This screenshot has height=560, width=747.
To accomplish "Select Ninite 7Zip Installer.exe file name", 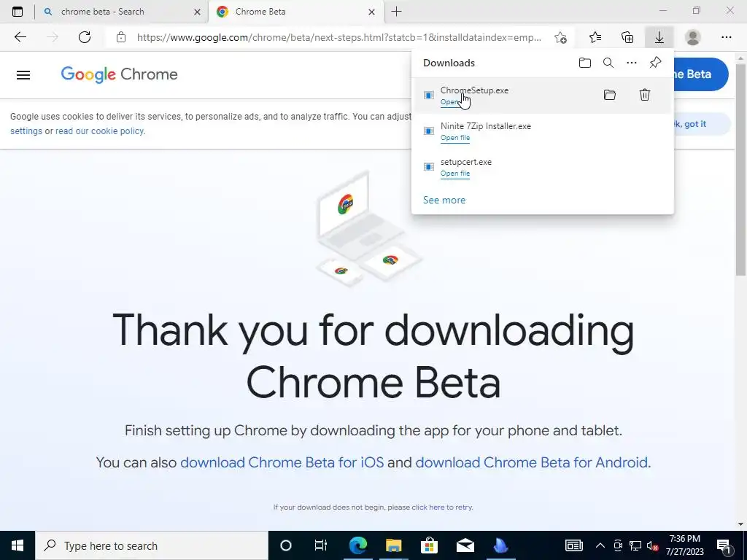I will [x=485, y=125].
